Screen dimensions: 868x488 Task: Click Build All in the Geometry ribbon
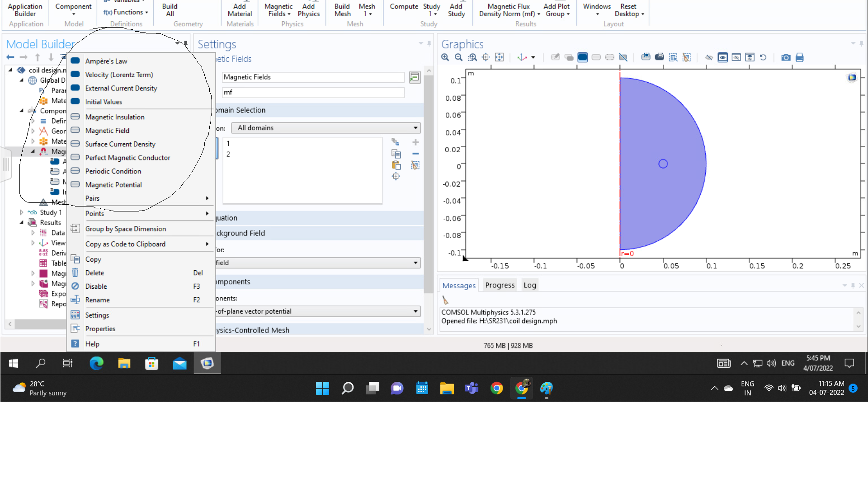[x=170, y=10]
